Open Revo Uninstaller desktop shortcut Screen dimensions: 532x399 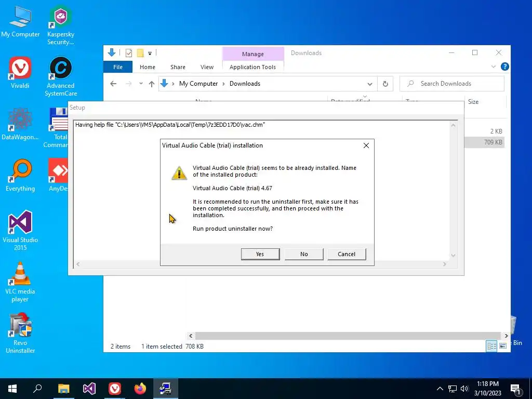tap(20, 333)
